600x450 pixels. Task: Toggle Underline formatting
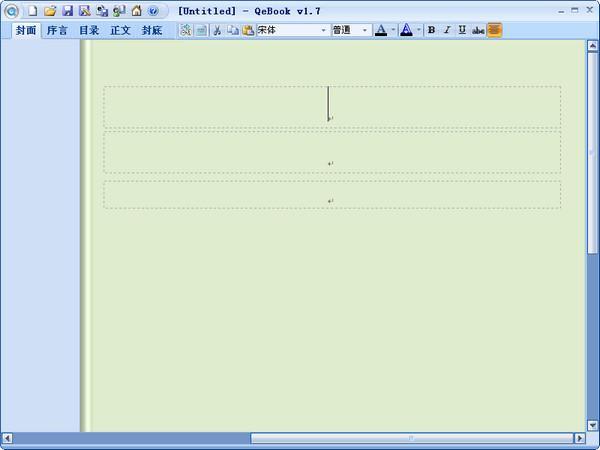[x=462, y=30]
